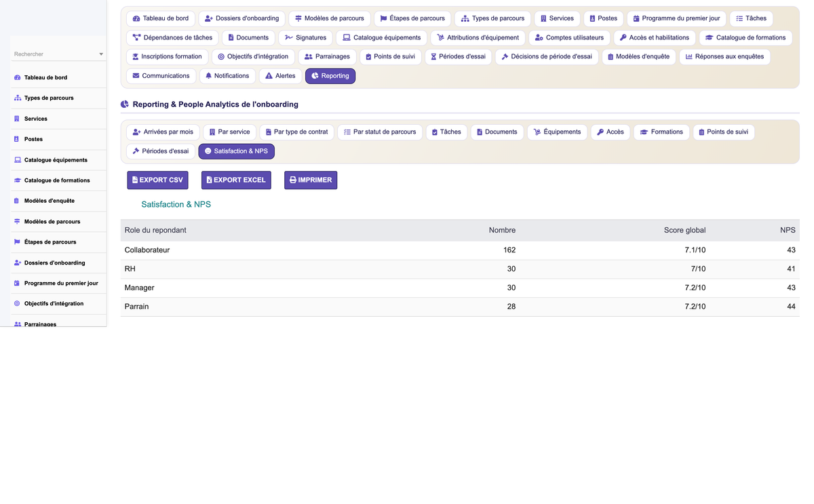Click target icon for sidebar Objectifs d'intégration

click(x=17, y=304)
